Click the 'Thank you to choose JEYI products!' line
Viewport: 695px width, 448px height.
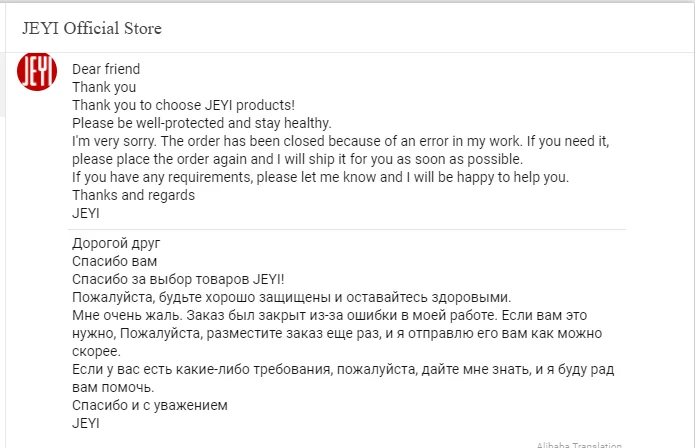click(184, 105)
